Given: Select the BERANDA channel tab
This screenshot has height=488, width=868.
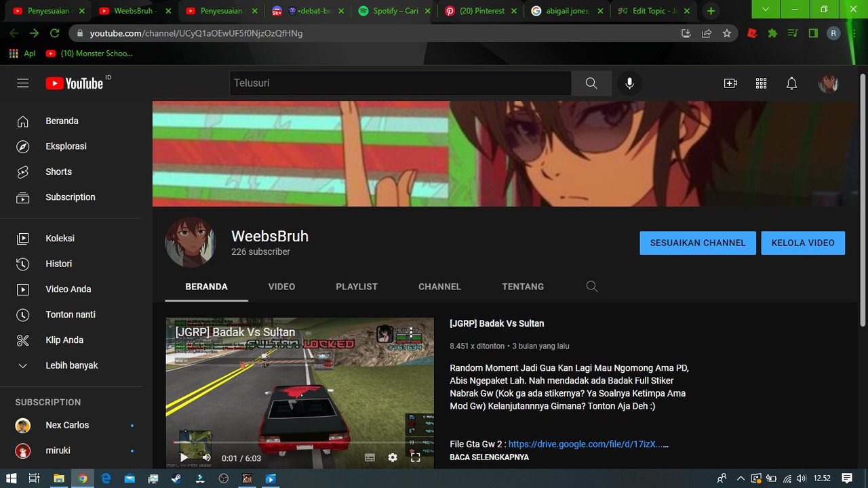Looking at the screenshot, I should click(x=206, y=287).
